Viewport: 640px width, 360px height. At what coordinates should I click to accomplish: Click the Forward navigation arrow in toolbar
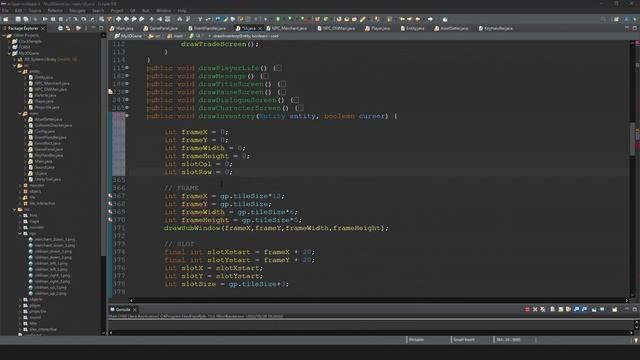(430, 19)
